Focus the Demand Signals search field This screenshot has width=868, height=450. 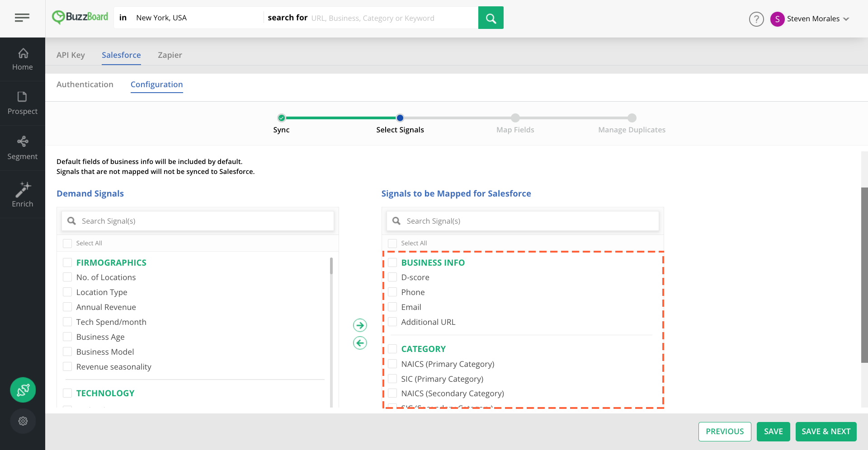pyautogui.click(x=198, y=221)
